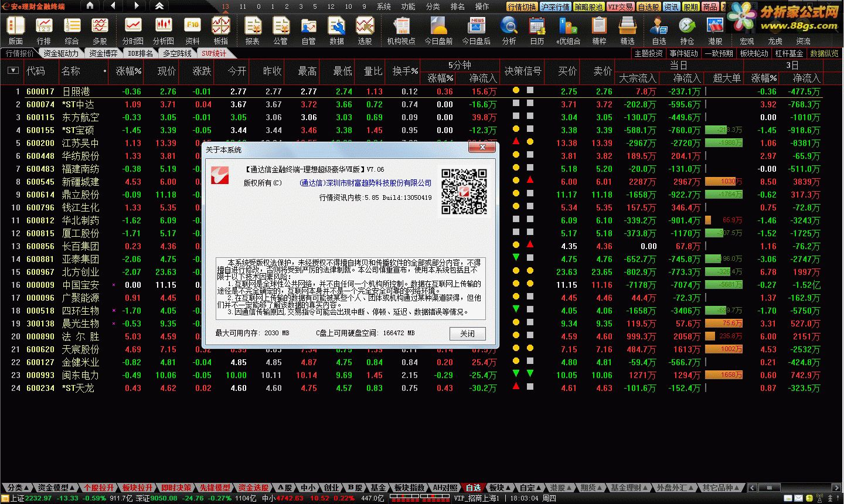Open the 分析图 candlestick chart icon

(x=164, y=30)
